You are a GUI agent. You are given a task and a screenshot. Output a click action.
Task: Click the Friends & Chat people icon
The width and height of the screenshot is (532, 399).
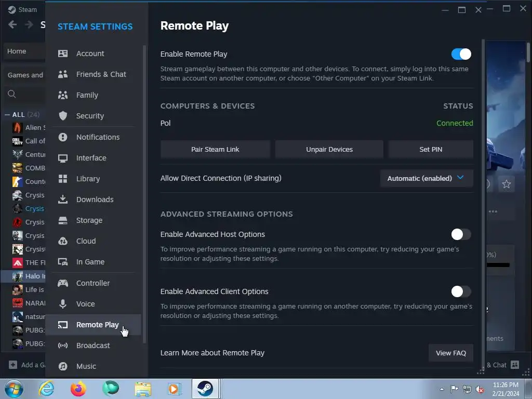coord(63,74)
